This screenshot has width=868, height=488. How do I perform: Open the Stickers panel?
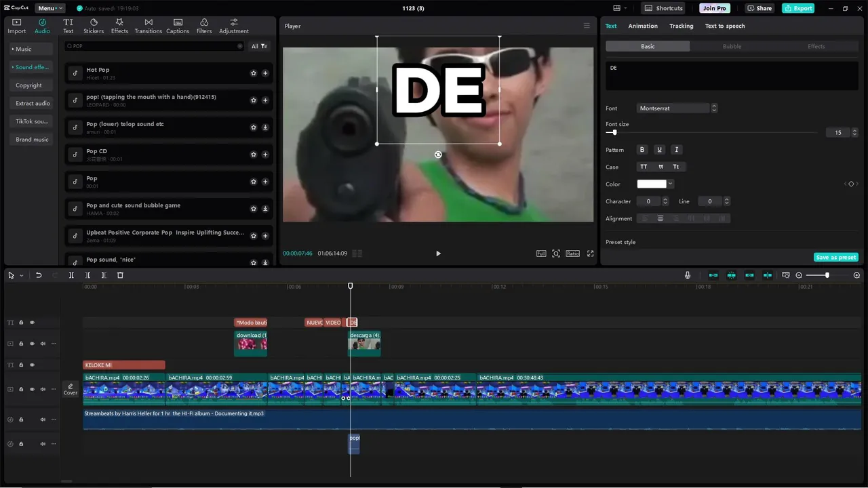[94, 26]
